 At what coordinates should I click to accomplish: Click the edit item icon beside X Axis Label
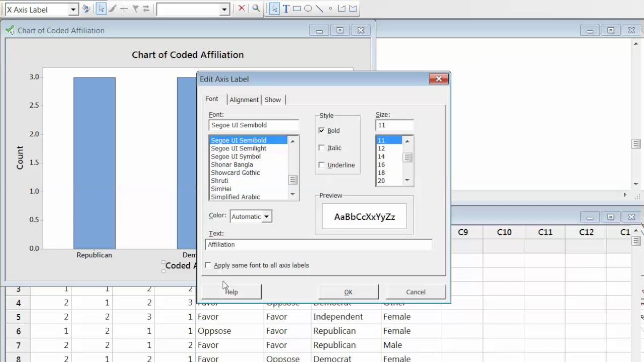[86, 9]
